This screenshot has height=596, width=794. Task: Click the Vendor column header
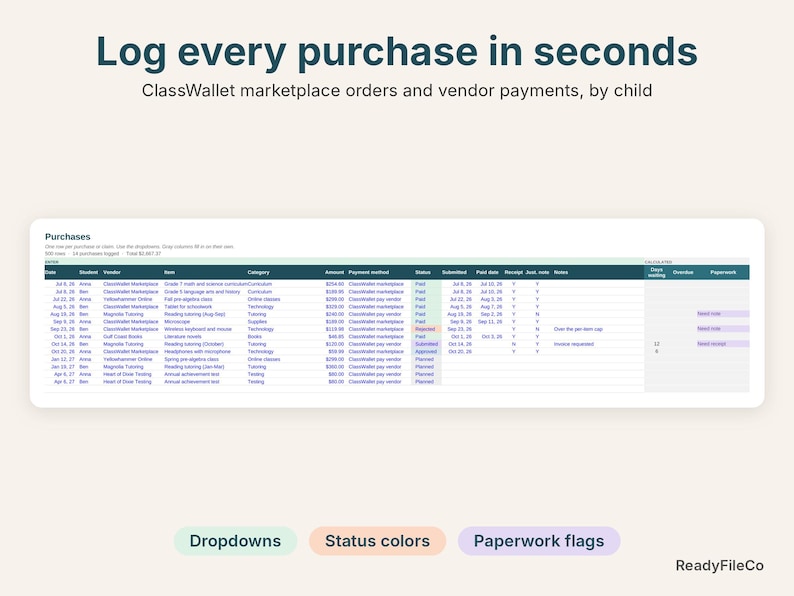click(x=112, y=272)
